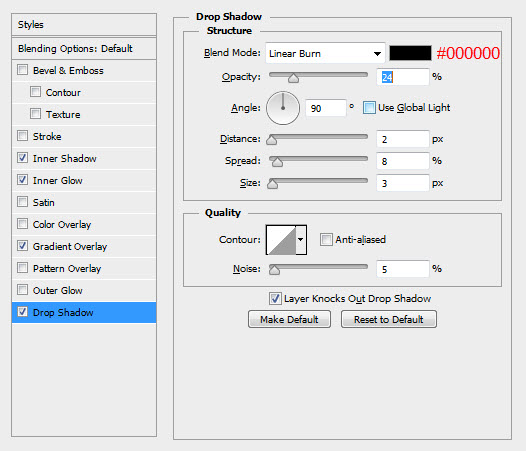This screenshot has height=451, width=526.
Task: Toggle Layer Knocks Out Drop Shadow
Action: coord(275,298)
